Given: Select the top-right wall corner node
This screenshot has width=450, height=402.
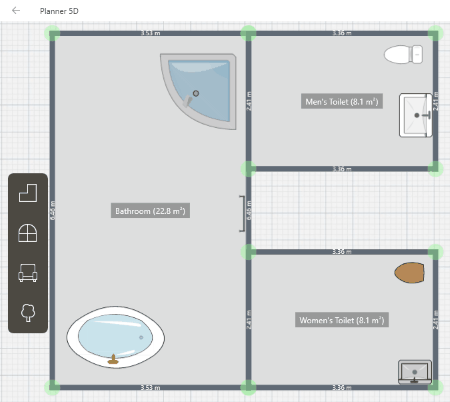Looking at the screenshot, I should (x=435, y=33).
